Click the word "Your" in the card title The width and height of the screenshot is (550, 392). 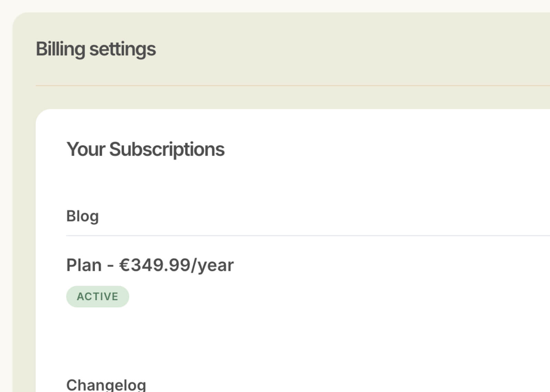(86, 149)
